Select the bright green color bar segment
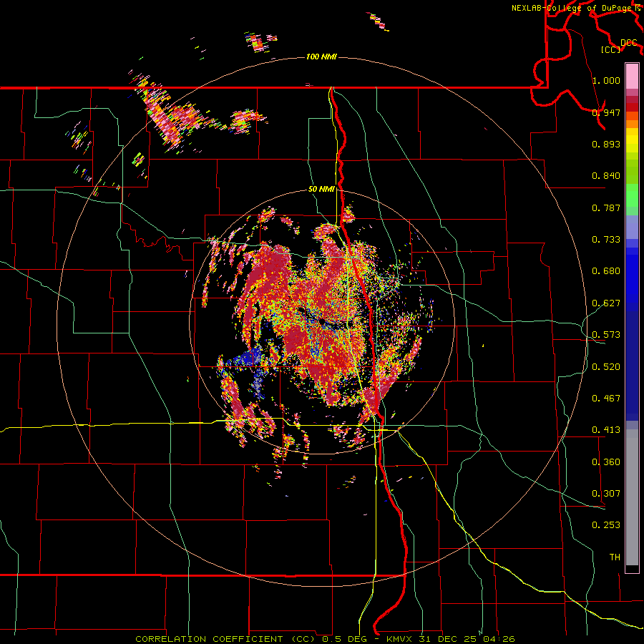The width and height of the screenshot is (644, 644). 632,195
